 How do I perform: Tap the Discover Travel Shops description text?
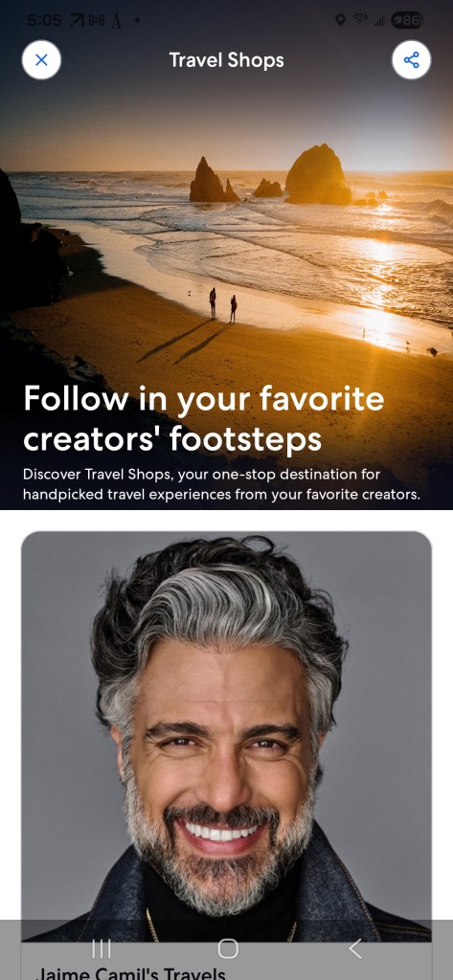(x=221, y=484)
